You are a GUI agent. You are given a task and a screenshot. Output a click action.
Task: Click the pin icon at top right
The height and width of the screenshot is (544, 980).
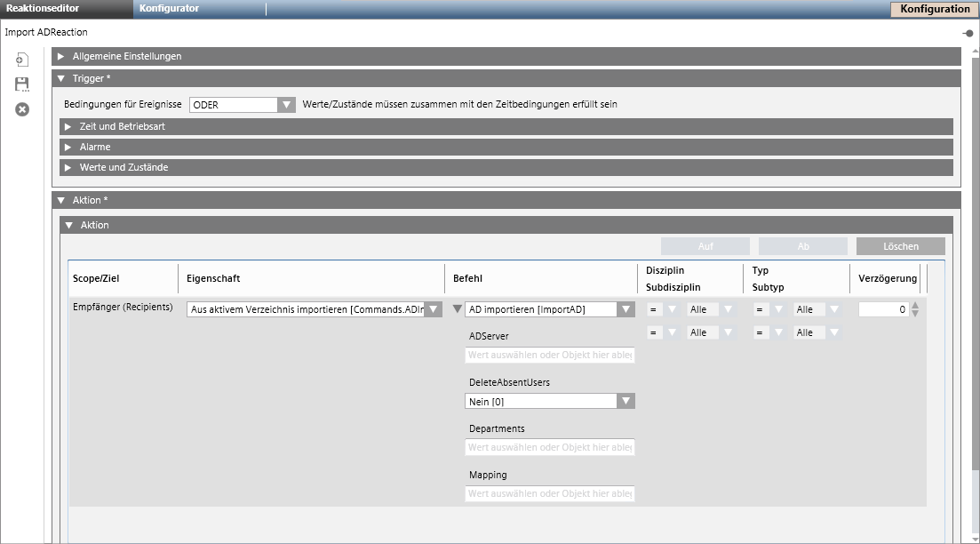pyautogui.click(x=968, y=33)
